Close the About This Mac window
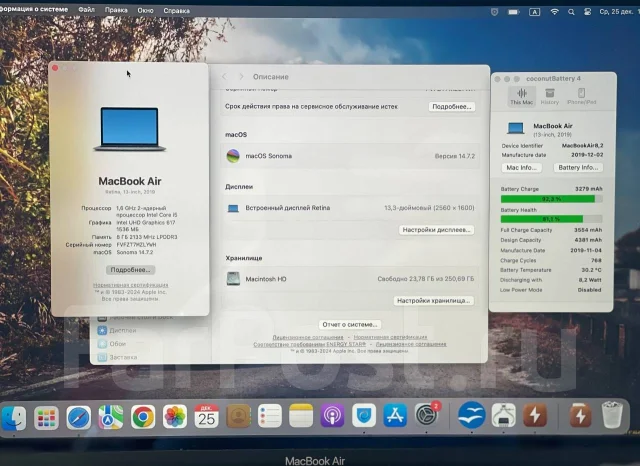Viewport: 640px width, 466px height. coord(55,68)
